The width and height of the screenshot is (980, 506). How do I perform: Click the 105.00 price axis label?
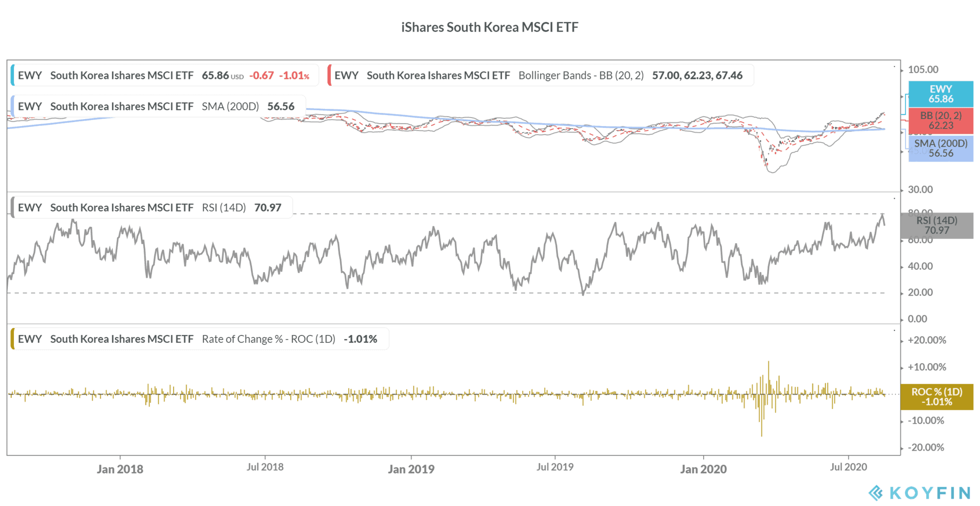(x=923, y=70)
